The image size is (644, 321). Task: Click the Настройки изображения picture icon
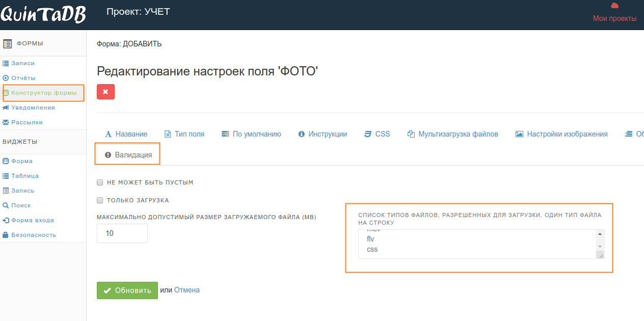pyautogui.click(x=519, y=134)
